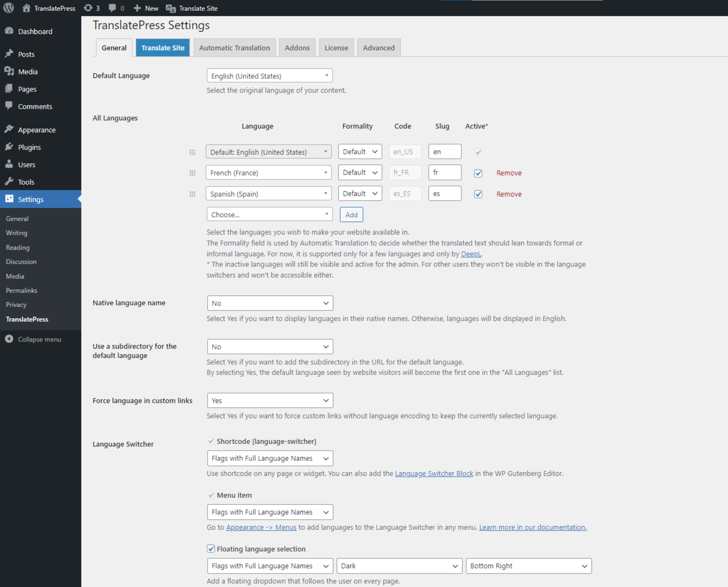Open the Bottom Right position dropdown
728x587 pixels.
coord(529,566)
